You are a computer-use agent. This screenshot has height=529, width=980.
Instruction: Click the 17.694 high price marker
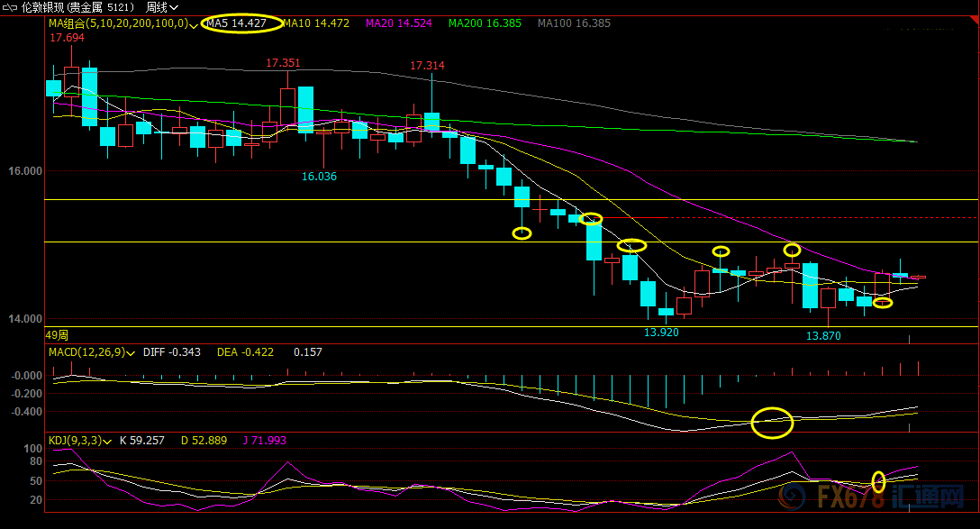pyautogui.click(x=67, y=38)
